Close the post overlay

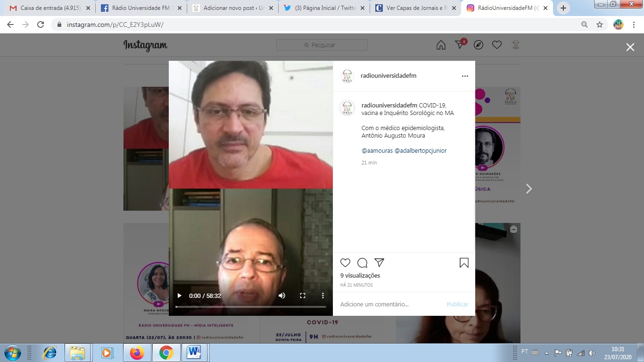tap(630, 47)
